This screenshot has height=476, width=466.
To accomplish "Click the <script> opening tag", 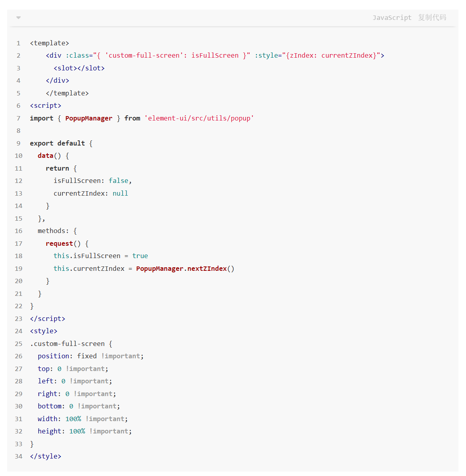I will (46, 106).
